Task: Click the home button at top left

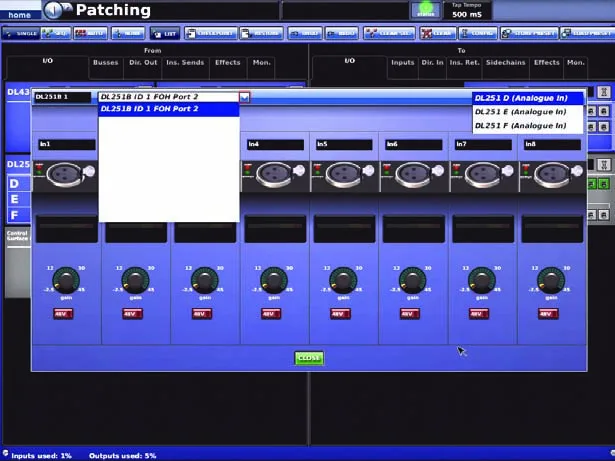Action: tap(20, 15)
